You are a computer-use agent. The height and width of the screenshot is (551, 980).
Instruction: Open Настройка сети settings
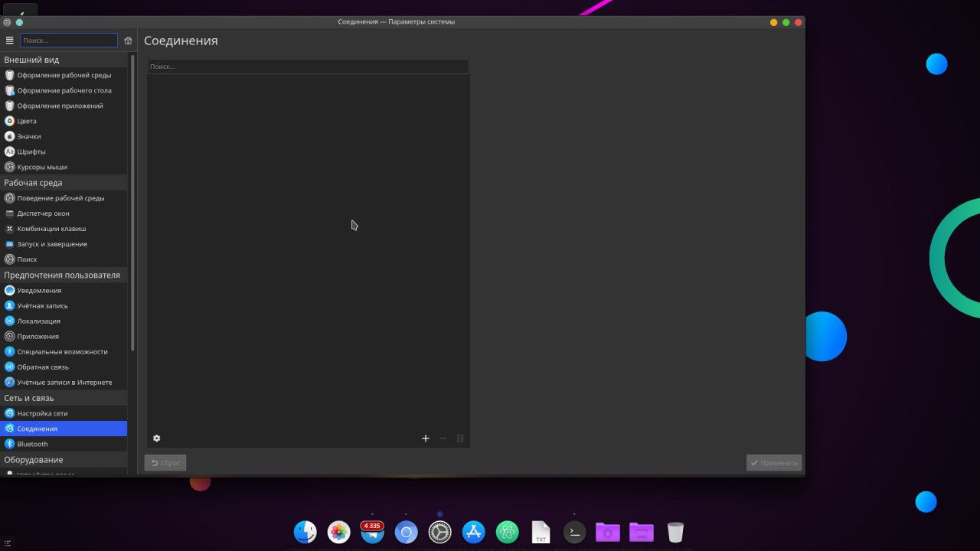pos(64,413)
